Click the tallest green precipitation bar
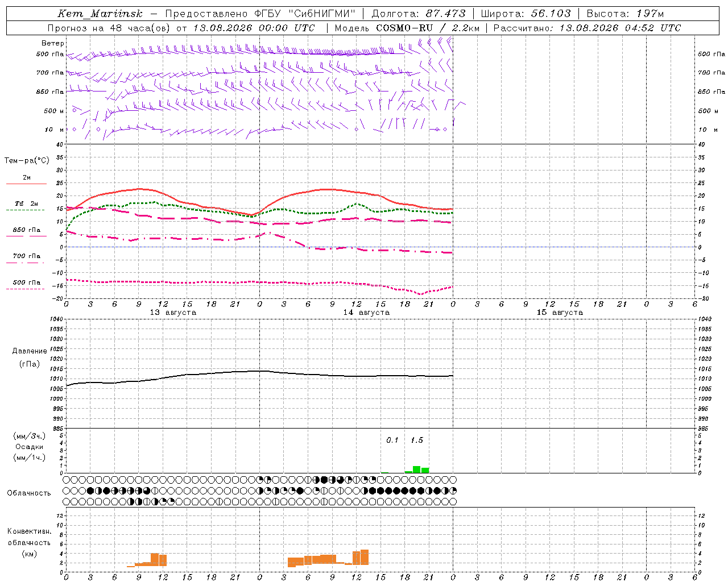This screenshot has width=728, height=582. (417, 469)
